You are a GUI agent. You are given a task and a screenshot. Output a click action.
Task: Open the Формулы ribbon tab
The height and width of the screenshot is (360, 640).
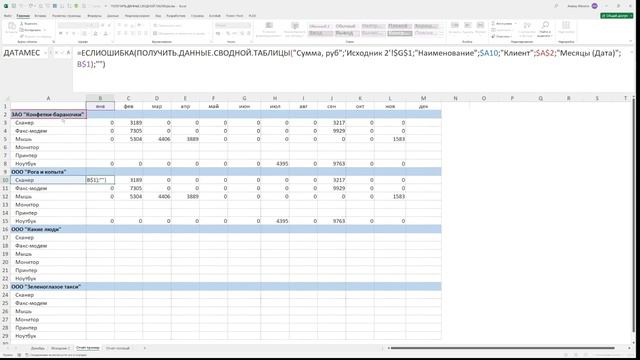[94, 16]
